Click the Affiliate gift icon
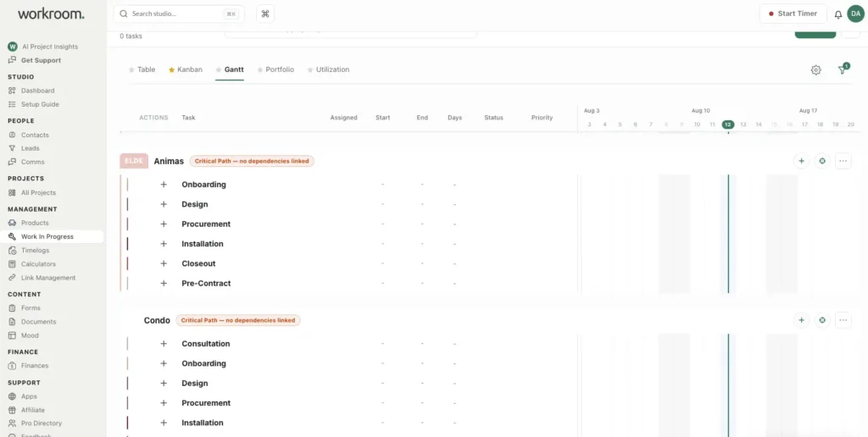Screen dimensions: 868x437 (x=12, y=410)
